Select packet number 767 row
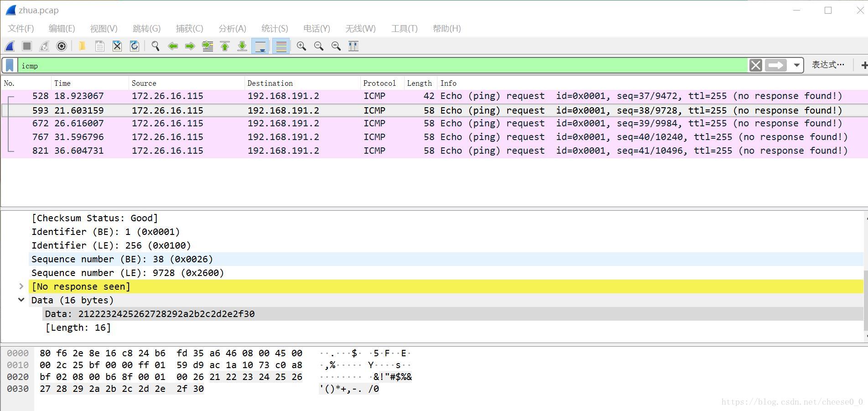The height and width of the screenshot is (411, 868). 434,137
